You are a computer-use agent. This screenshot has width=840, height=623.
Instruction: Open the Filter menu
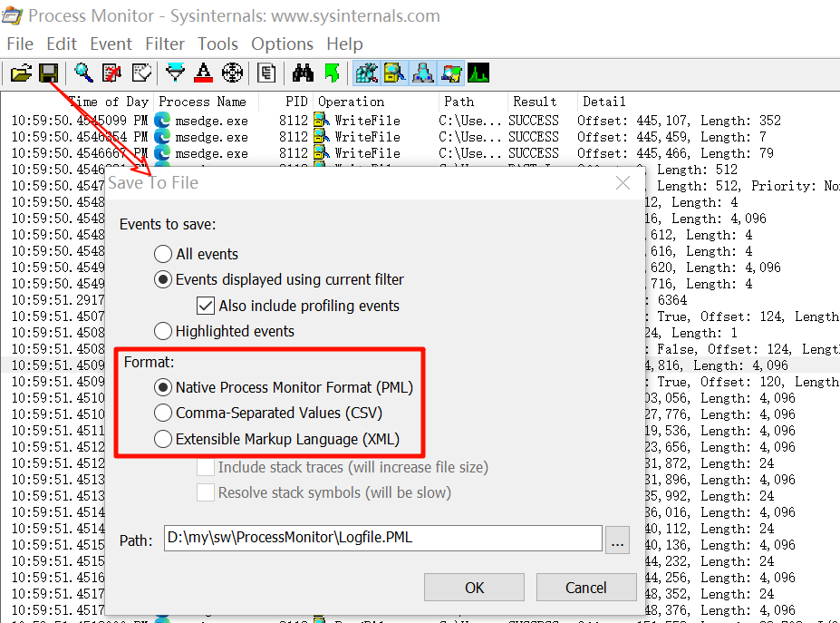coord(165,44)
